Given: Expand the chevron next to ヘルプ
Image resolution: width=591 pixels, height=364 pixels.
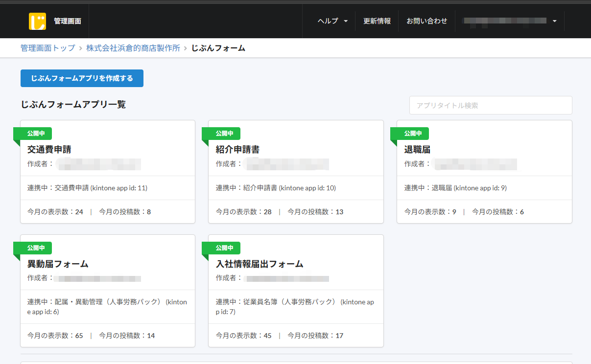Looking at the screenshot, I should 346,21.
